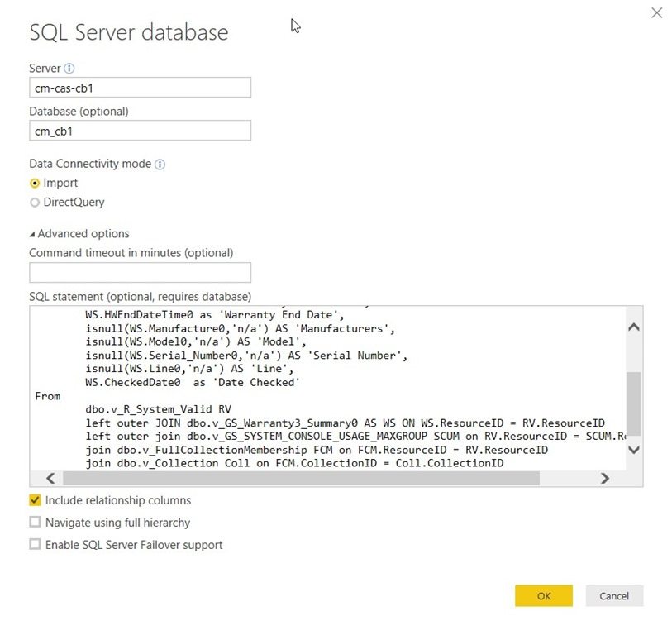Click the 'dbo.v_R_System_Valid RV' line
672x635 pixels.
(158, 409)
